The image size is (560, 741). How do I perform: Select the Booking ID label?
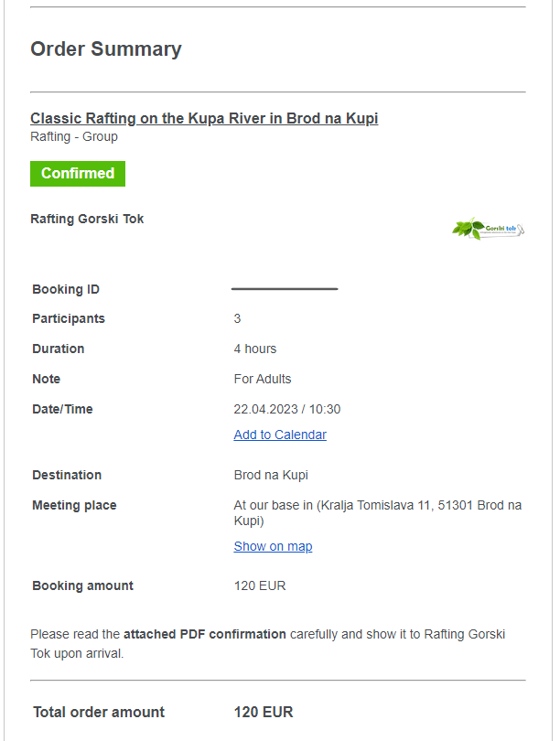tap(66, 289)
